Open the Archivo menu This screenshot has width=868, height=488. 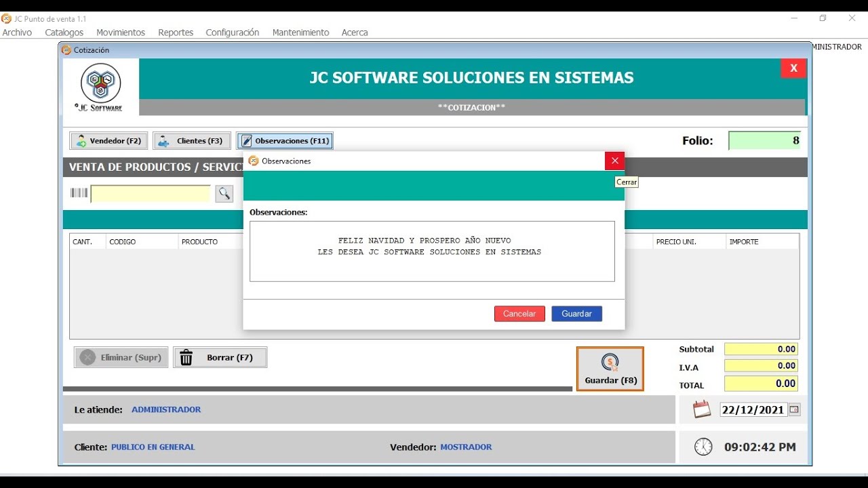[17, 33]
